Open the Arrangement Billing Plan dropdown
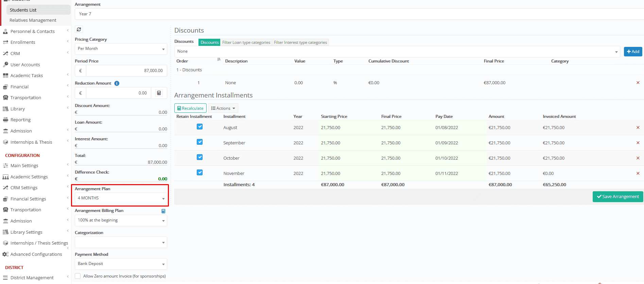The height and width of the screenshot is (284, 644). click(x=121, y=220)
